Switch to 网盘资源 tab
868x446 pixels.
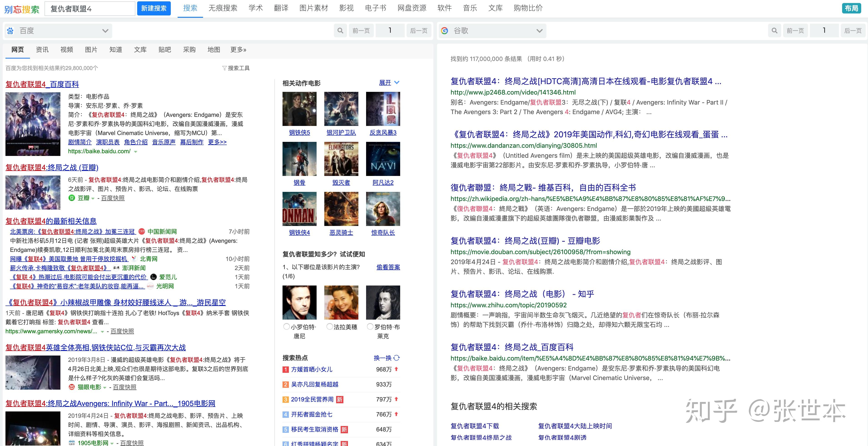tap(412, 8)
